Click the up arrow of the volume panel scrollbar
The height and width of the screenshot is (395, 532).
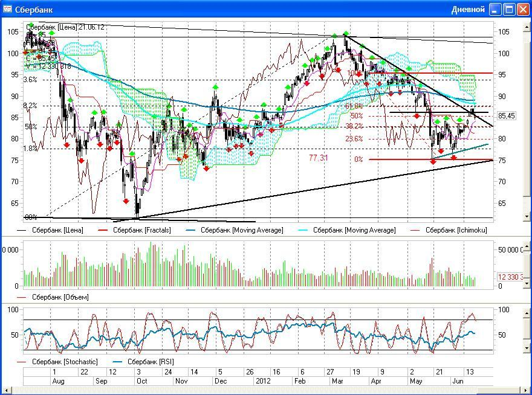527,245
